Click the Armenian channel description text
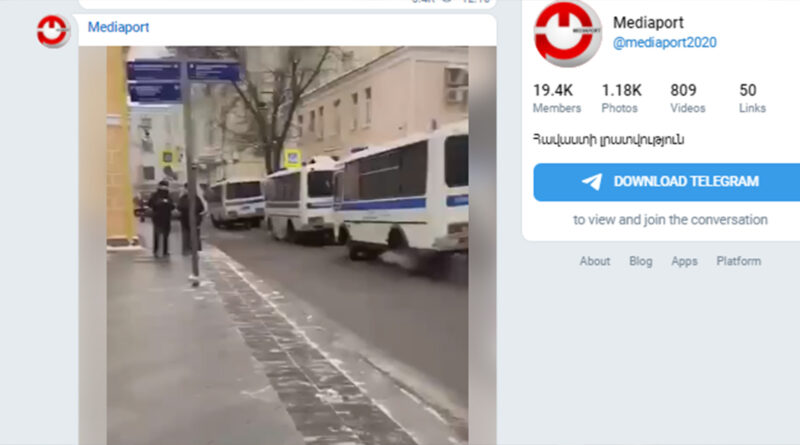Image resolution: width=800 pixels, height=445 pixels. 608,139
